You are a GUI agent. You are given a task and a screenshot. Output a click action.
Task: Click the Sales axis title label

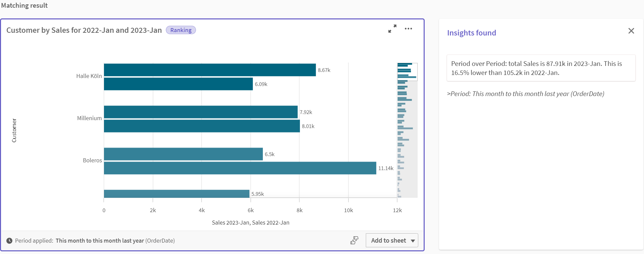point(250,222)
